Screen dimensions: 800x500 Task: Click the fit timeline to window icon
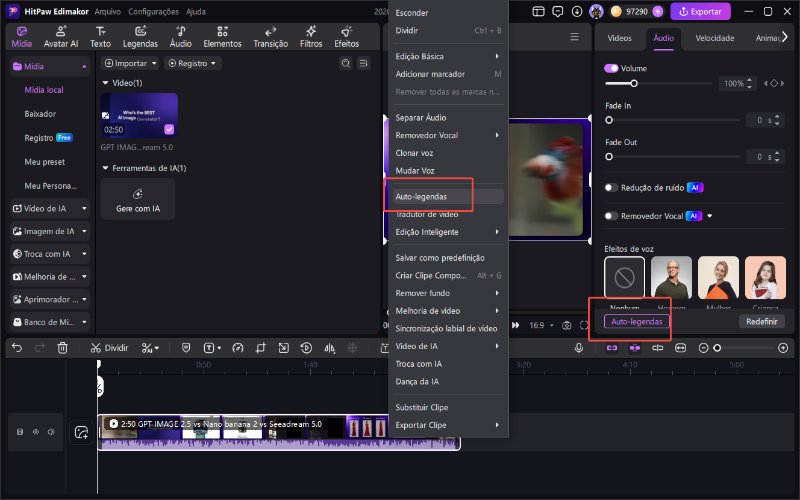681,348
